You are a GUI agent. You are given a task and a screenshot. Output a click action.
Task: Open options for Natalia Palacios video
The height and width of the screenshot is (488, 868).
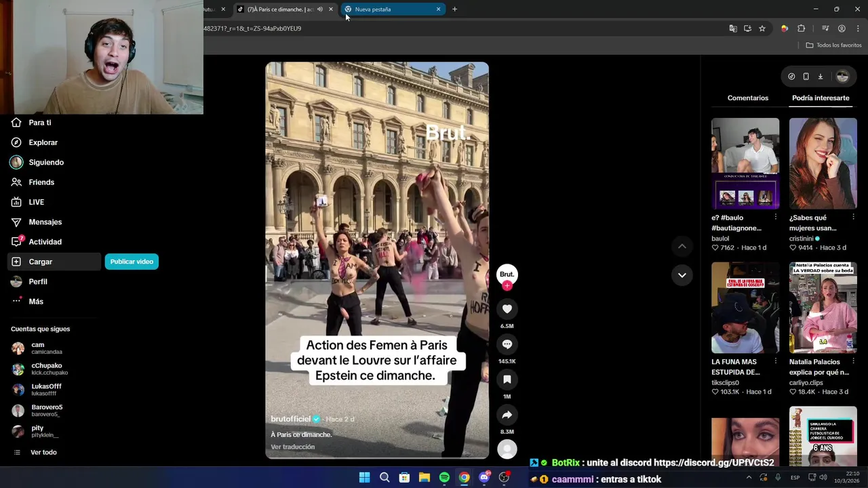[853, 362]
